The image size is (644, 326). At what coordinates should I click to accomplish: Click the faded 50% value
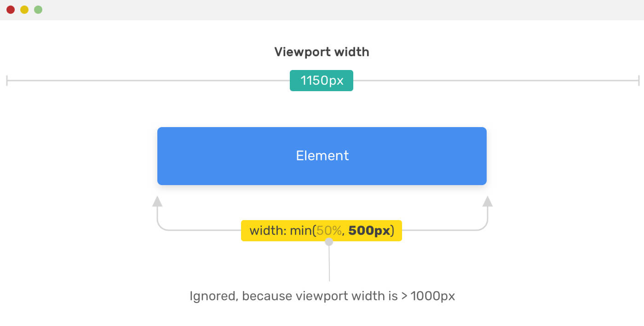(329, 231)
